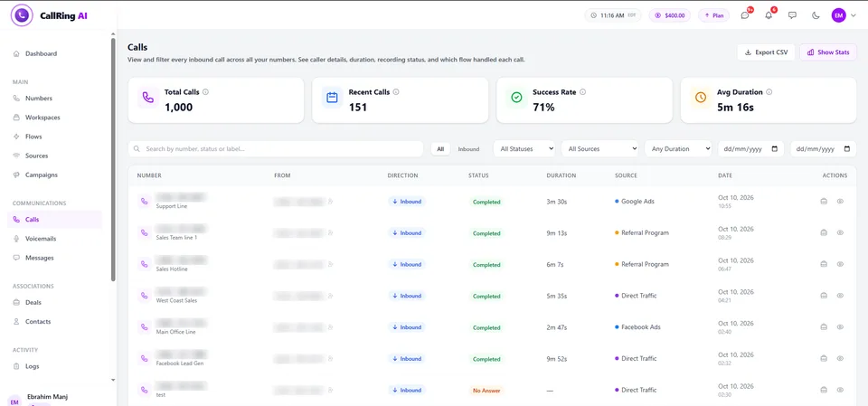This screenshot has width=868, height=406.
Task: View details eye icon for West Coast Sales
Action: (x=840, y=296)
